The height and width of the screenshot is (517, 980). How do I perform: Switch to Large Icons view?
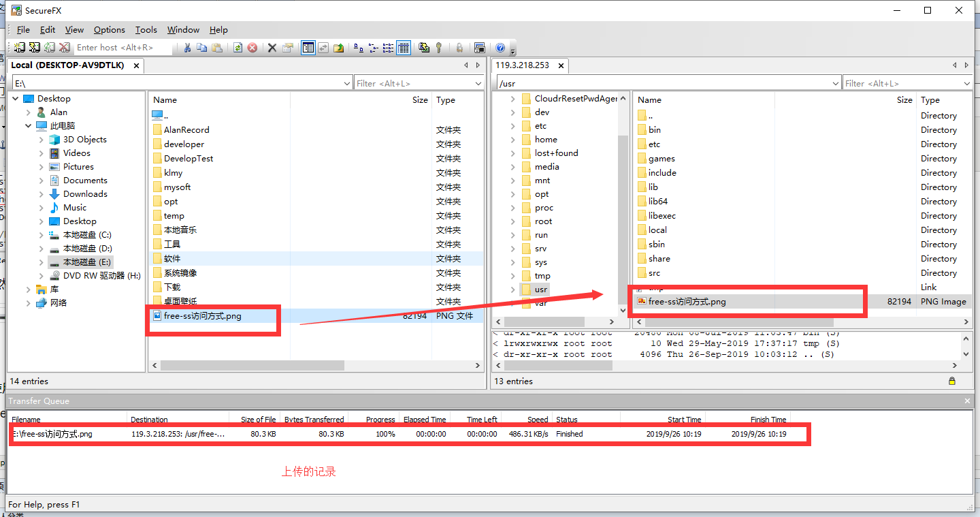(358, 48)
